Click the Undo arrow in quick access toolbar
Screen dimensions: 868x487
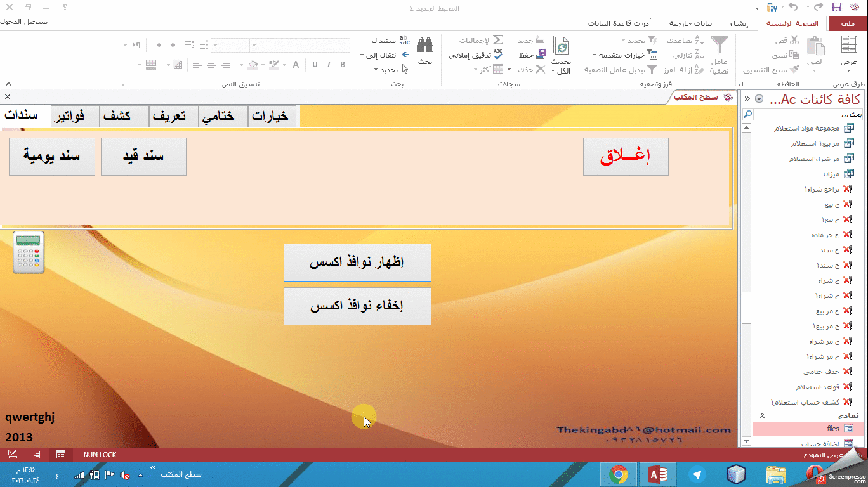pyautogui.click(x=793, y=8)
